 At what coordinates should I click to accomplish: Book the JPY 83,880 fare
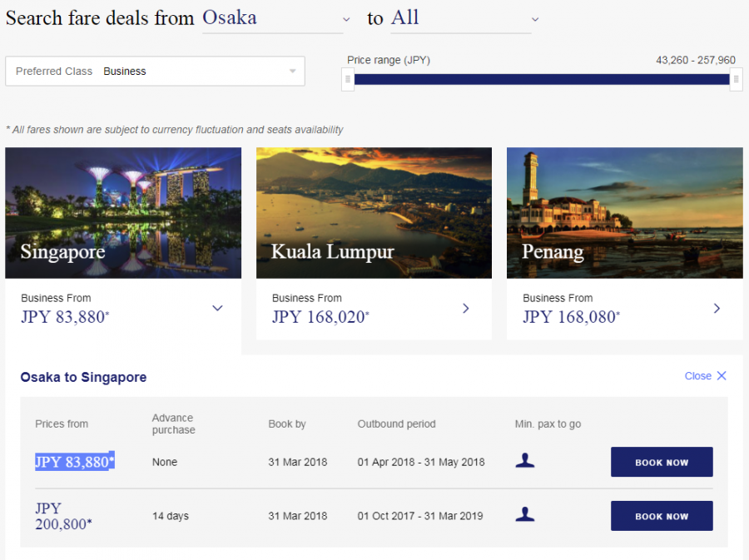click(662, 462)
